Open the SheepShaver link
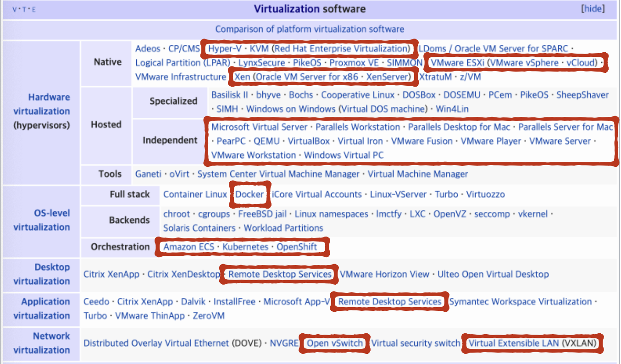Viewport: 621px width, 364px height. (x=582, y=95)
